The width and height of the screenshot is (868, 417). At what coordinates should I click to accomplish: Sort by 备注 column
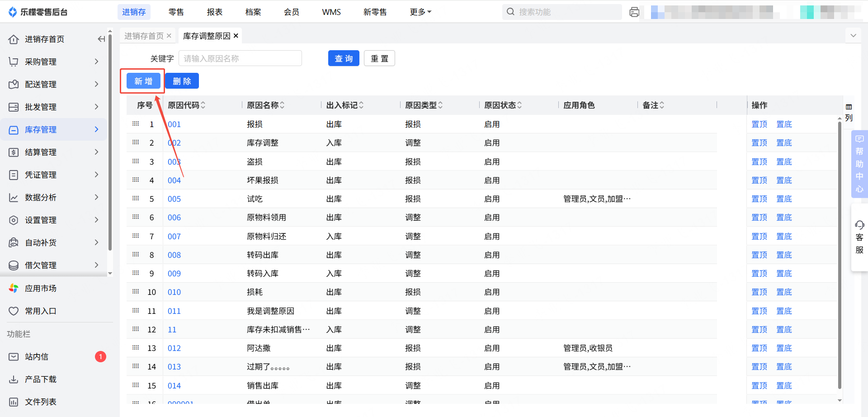662,105
